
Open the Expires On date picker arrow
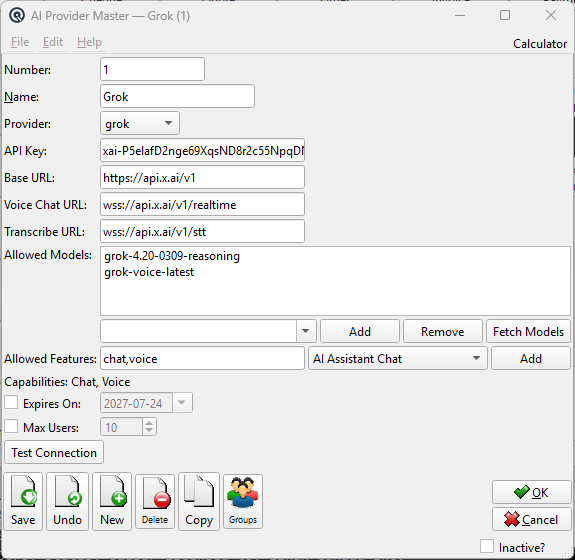(x=182, y=403)
